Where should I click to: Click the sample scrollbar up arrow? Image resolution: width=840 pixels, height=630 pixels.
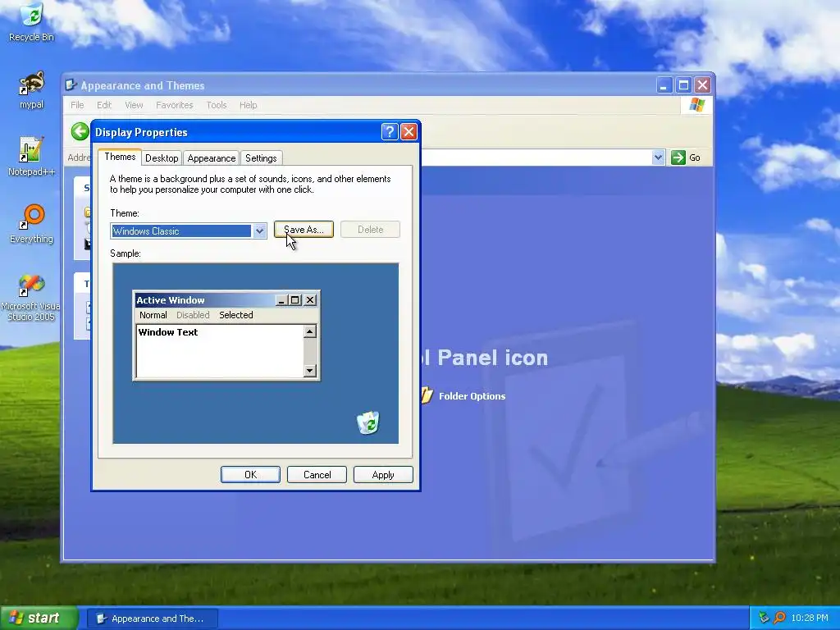[x=309, y=331]
